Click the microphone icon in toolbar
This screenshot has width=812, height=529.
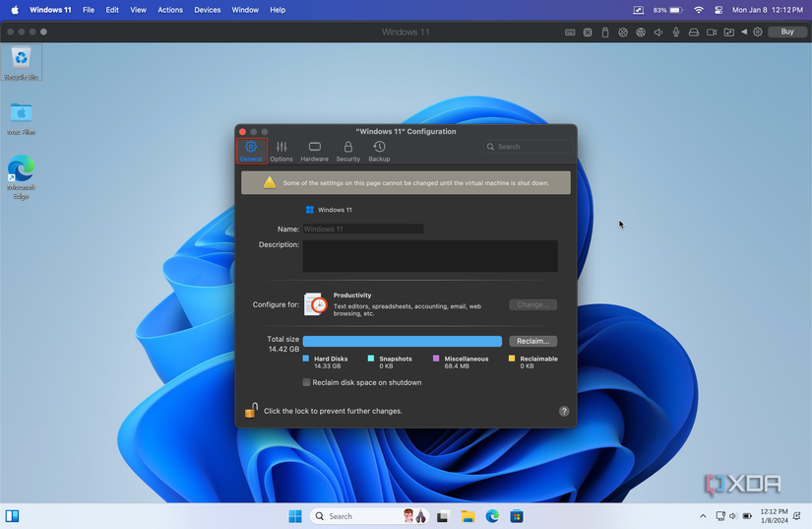tap(676, 33)
